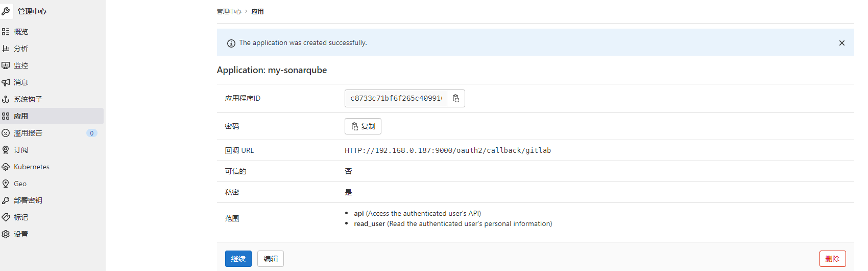Click the info icon in success alert

(231, 43)
